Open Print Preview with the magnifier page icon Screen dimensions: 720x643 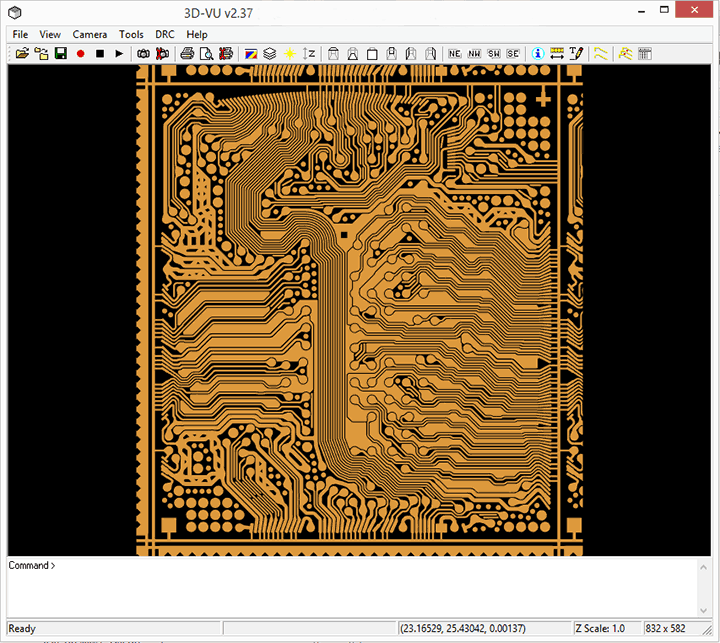coord(206,54)
